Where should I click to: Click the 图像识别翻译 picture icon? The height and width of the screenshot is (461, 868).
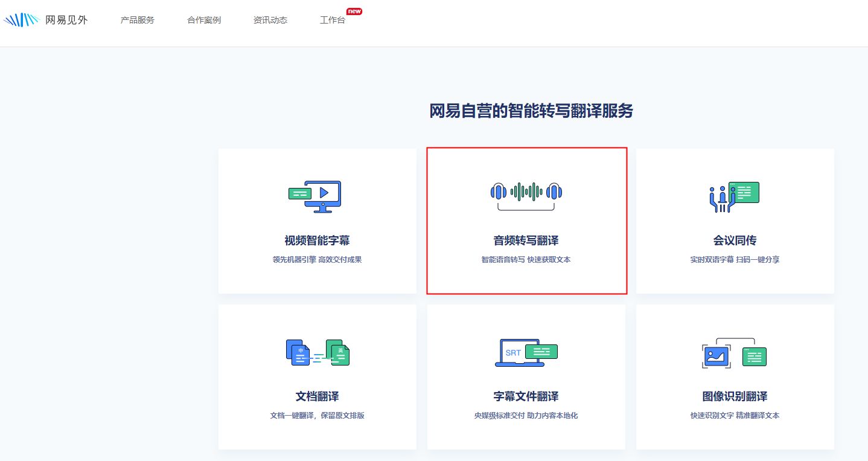[x=735, y=353]
